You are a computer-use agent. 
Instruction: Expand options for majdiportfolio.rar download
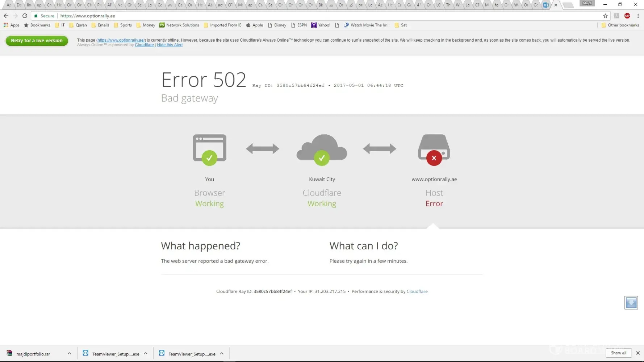click(x=69, y=354)
